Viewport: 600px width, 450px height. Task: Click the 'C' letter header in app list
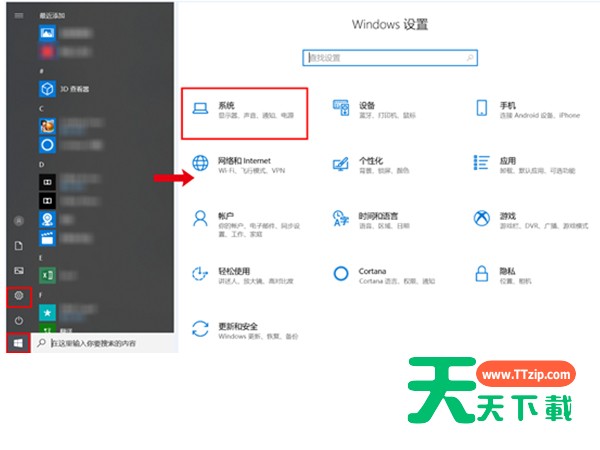[41, 109]
